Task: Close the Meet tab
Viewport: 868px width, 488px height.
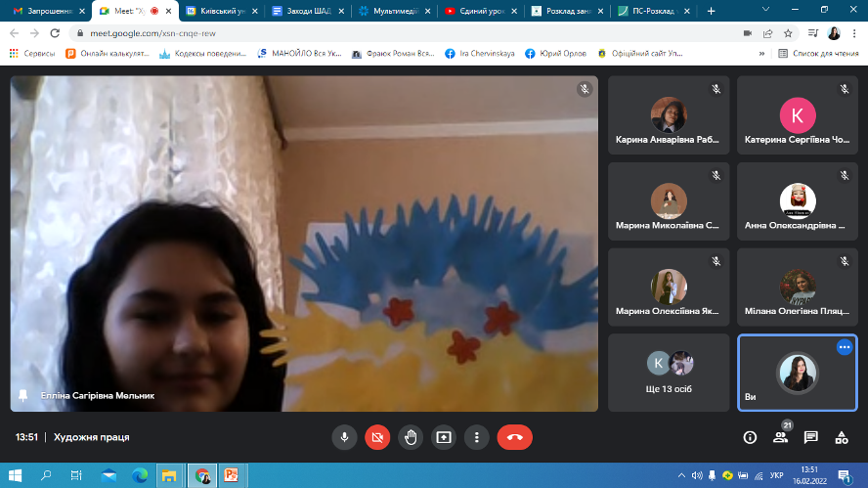Action: tap(169, 11)
